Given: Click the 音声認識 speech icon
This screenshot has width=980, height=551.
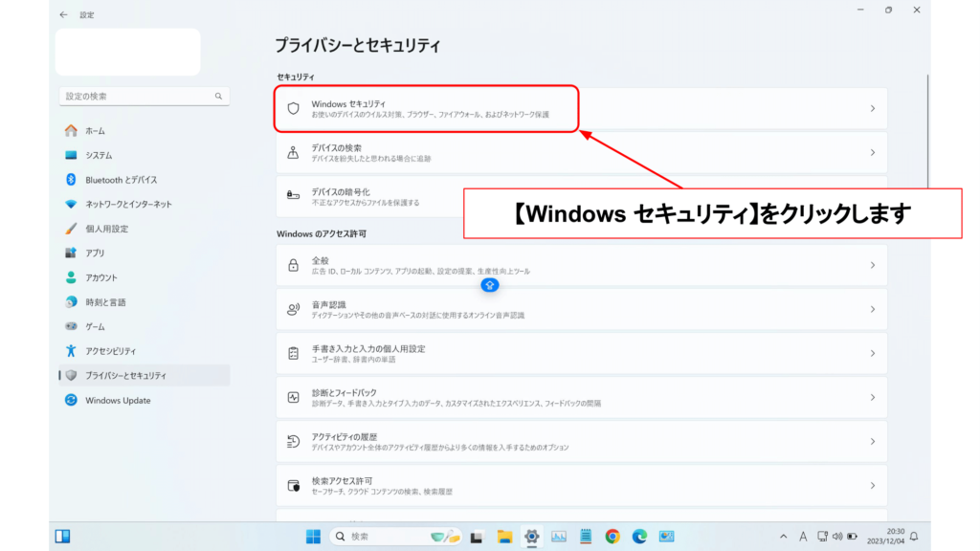Looking at the screenshot, I should click(294, 310).
